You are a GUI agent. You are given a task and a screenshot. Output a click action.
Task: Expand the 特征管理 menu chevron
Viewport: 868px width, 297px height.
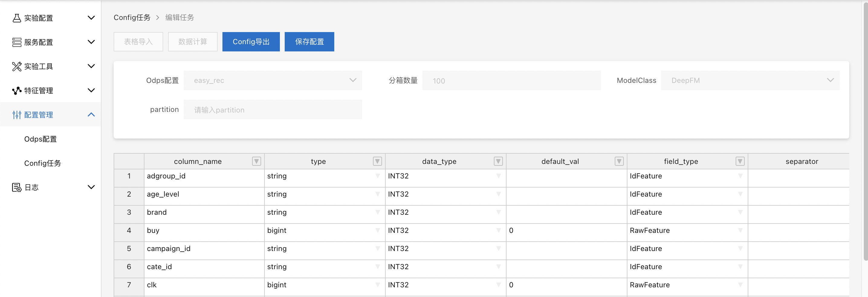pos(91,90)
